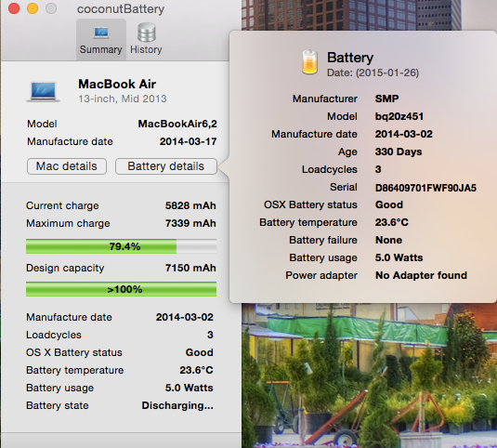Click the Battery details button
497x448 pixels.
click(166, 166)
